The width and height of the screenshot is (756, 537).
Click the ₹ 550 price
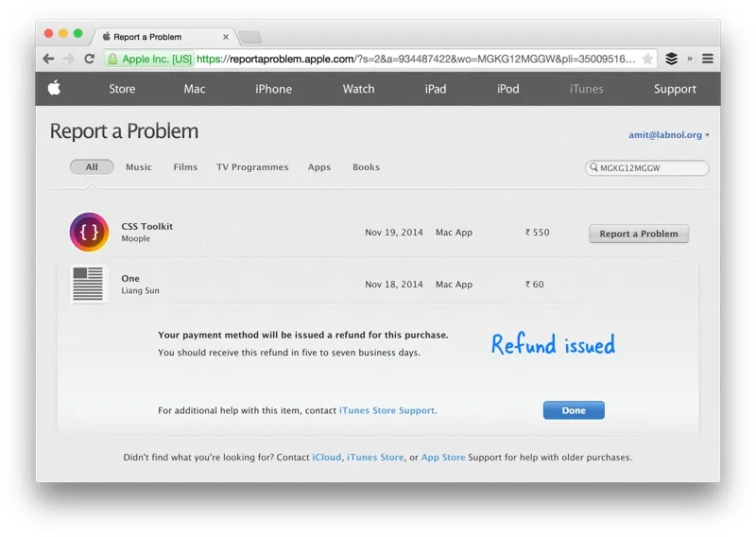(x=537, y=232)
